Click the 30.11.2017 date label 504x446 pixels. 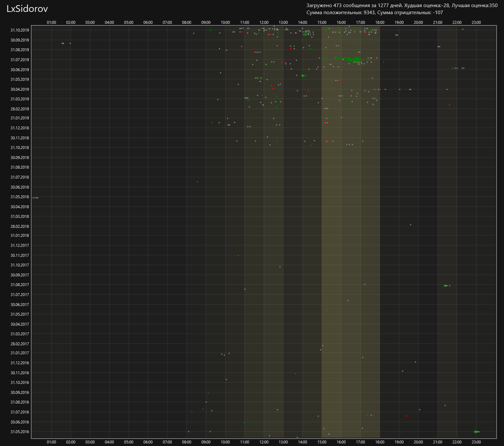pyautogui.click(x=20, y=256)
